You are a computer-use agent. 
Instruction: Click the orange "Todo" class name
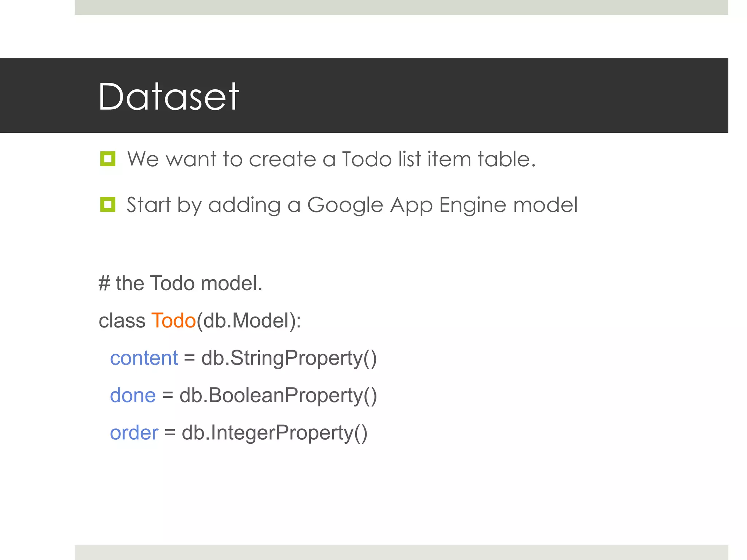(174, 321)
